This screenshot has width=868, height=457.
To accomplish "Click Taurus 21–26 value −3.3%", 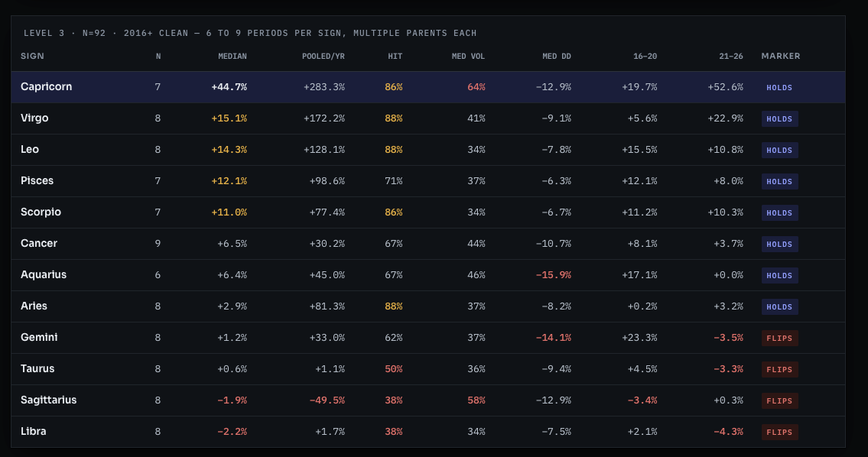I will 728,369.
